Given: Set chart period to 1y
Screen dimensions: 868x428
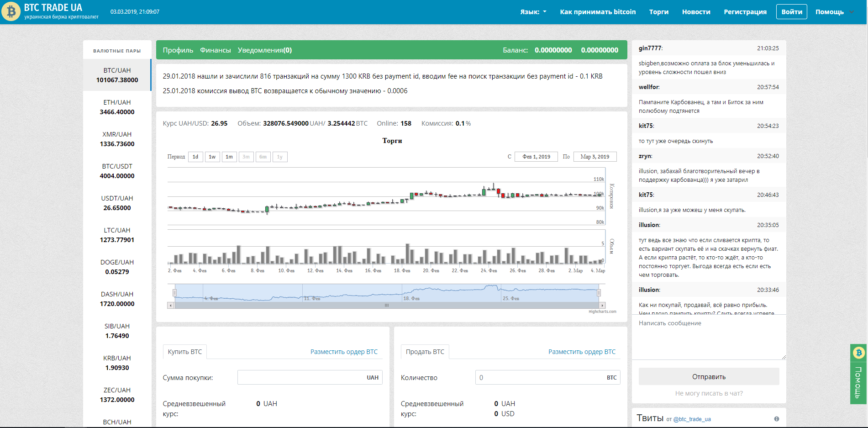Looking at the screenshot, I should [280, 157].
